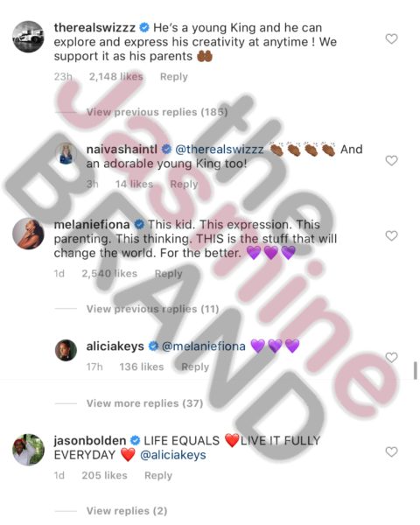Tap heart icon on jasonbolden comment

click(x=391, y=451)
